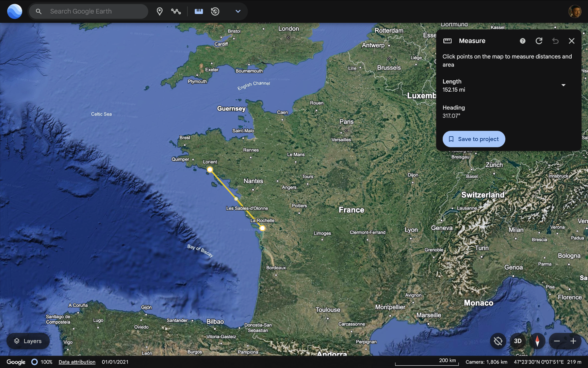Screen dimensions: 588x368
Task: Zoom in with the plus button
Action: [573, 341]
